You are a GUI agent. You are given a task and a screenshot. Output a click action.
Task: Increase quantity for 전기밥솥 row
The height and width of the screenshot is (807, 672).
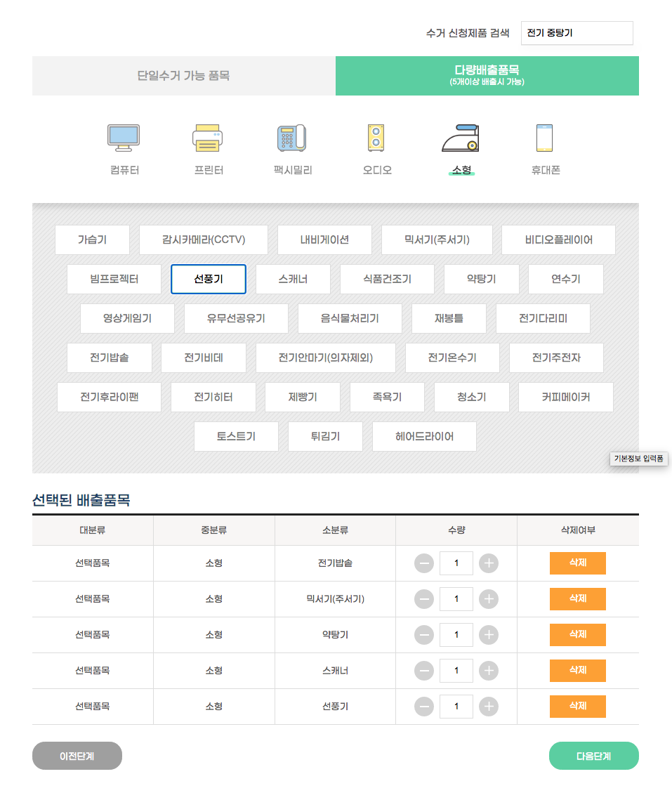point(489,563)
